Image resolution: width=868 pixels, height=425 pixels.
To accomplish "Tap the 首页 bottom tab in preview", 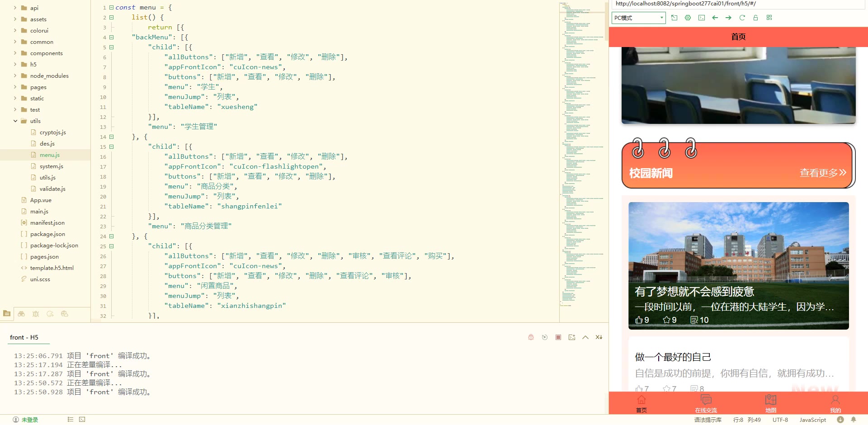I will coord(641,404).
